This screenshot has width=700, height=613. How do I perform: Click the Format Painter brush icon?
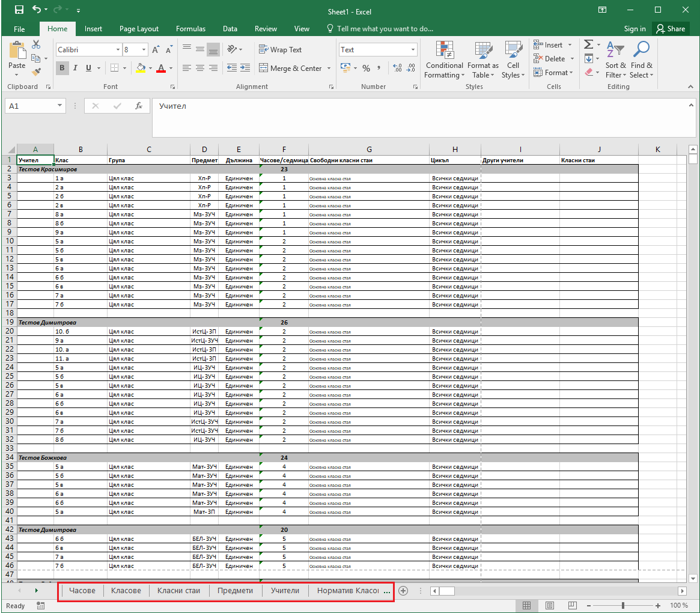click(x=36, y=72)
